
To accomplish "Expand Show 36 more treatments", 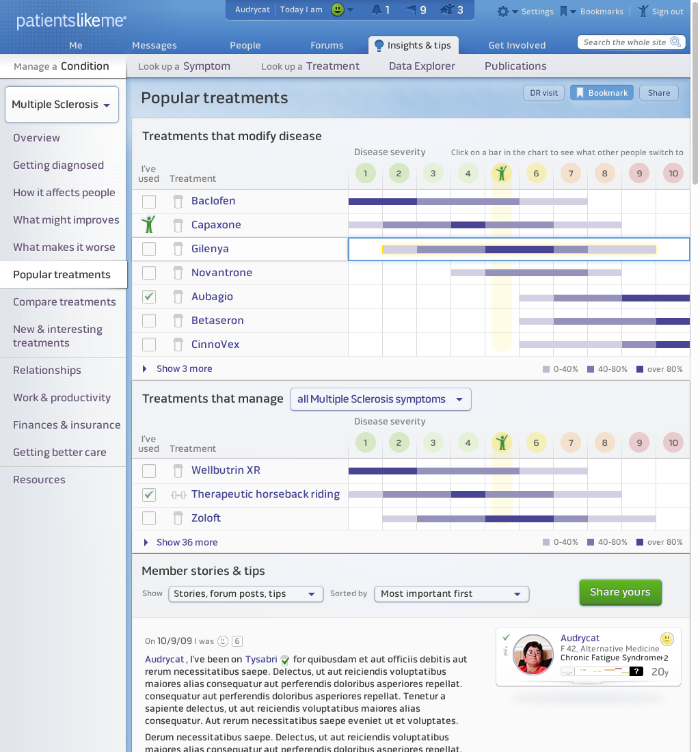I will [180, 542].
